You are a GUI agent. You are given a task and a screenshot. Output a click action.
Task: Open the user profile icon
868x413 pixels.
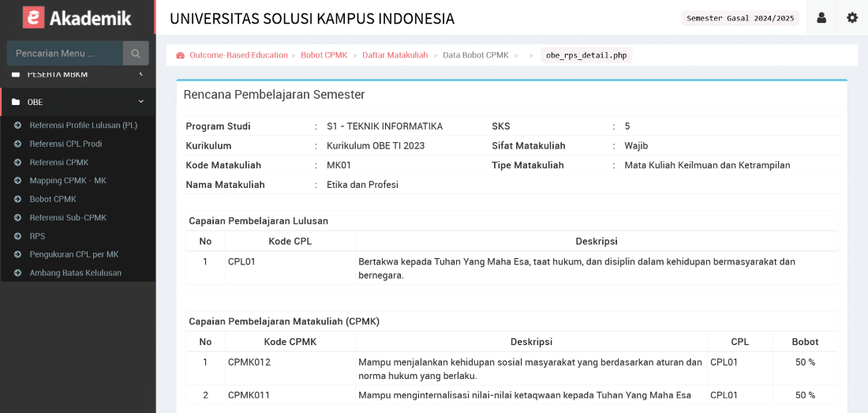[821, 17]
